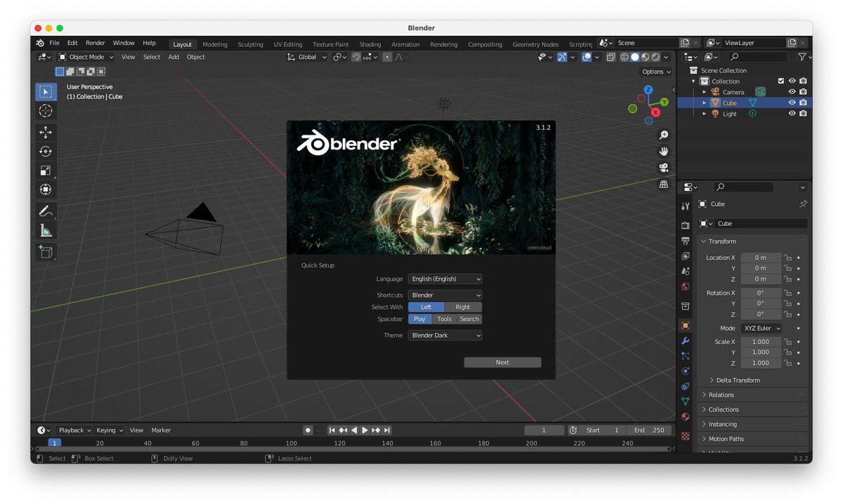Open the outliner filter funnel icon
Viewport: 843px width, 504px height.
tap(802, 57)
